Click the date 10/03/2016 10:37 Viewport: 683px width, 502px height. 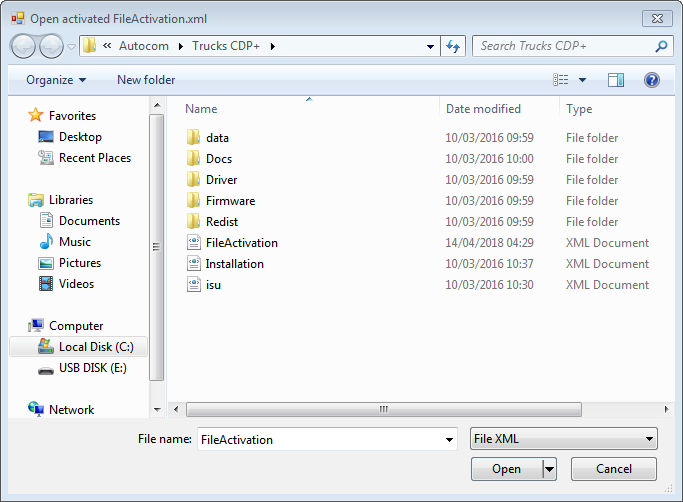tap(489, 264)
